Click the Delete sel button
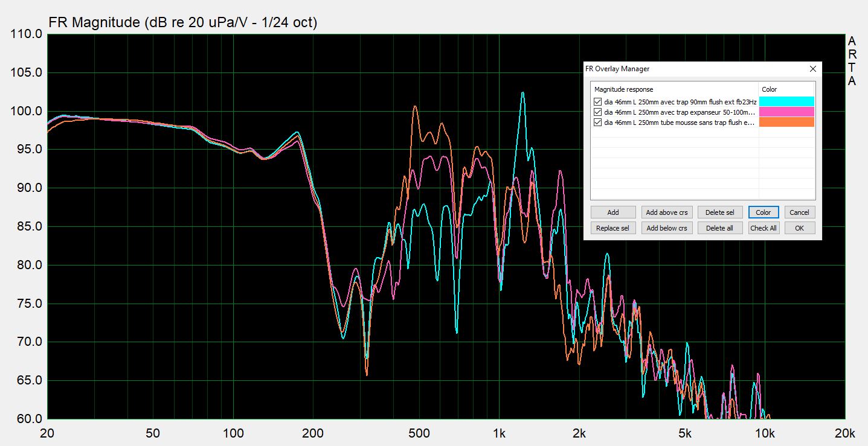The image size is (868, 446). pyautogui.click(x=720, y=212)
